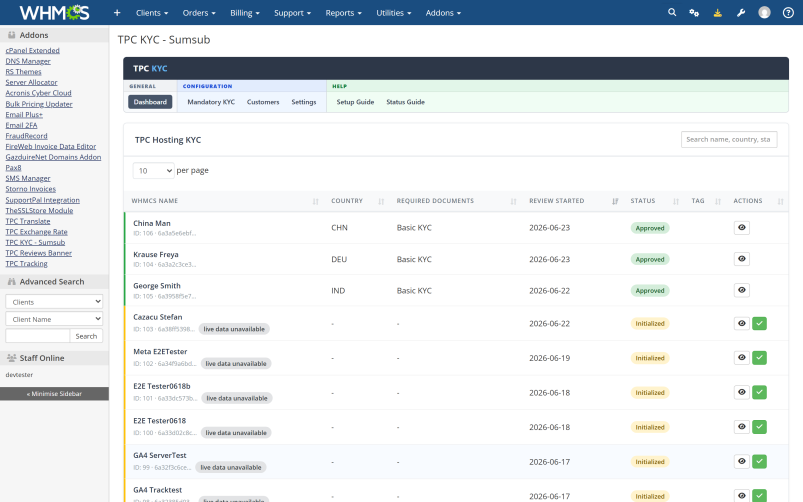Click Minimise Sidebar button
The image size is (803, 502).
pos(54,393)
